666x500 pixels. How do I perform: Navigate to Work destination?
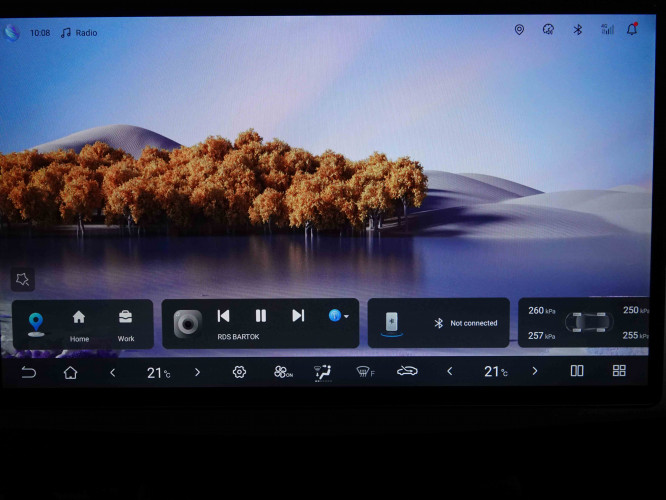(126, 322)
